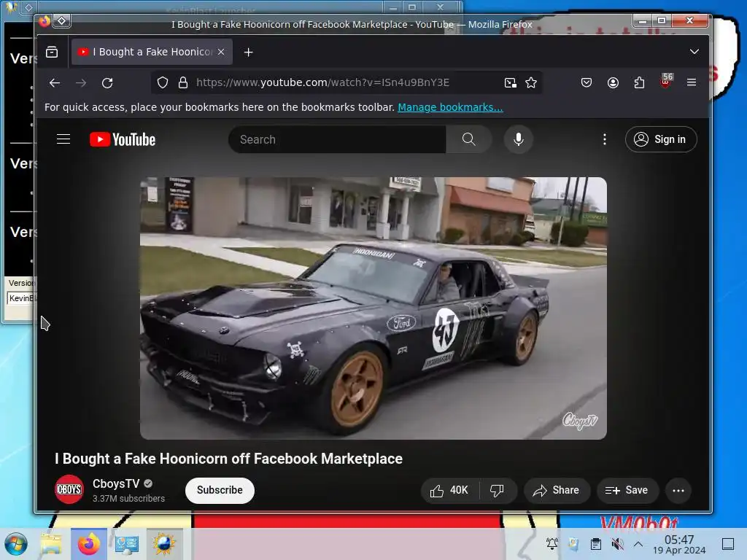
Task: Open Picture-in-Picture icon in address bar
Action: click(510, 83)
